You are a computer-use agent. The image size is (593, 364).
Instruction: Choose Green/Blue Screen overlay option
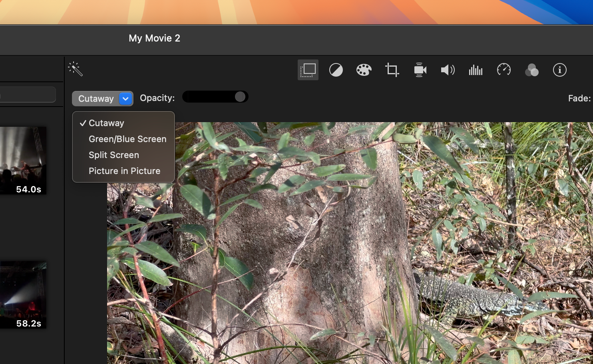coord(123,139)
